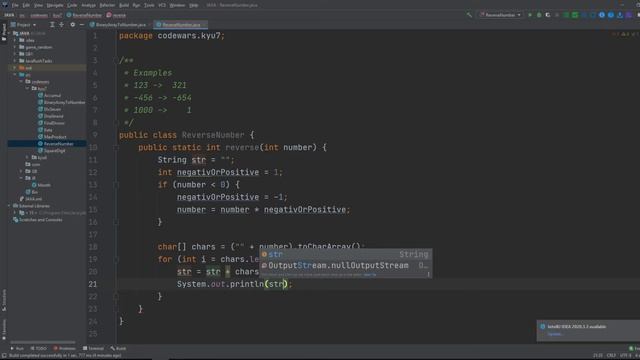The height and width of the screenshot is (360, 640).
Task: Click the codewars breadcrumb in navigation bar
Action: click(x=39, y=15)
